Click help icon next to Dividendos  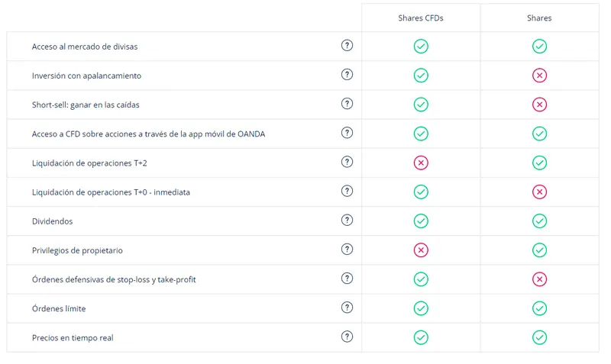click(347, 221)
